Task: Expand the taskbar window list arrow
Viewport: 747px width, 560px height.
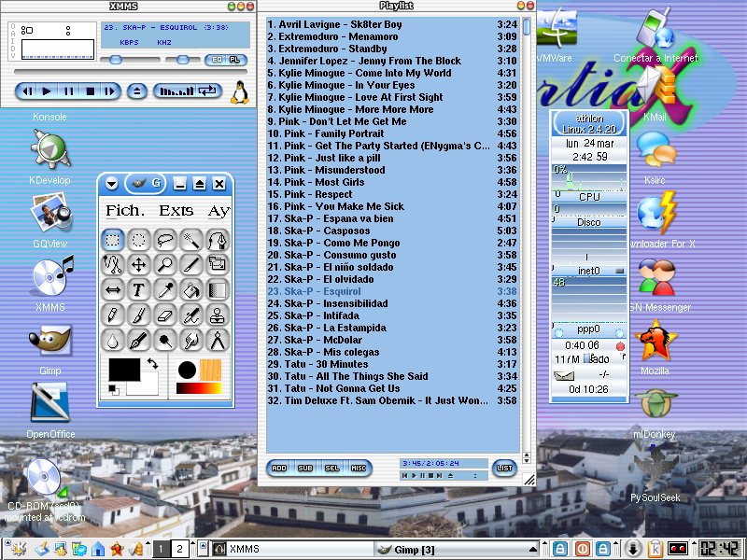Action: (533, 549)
